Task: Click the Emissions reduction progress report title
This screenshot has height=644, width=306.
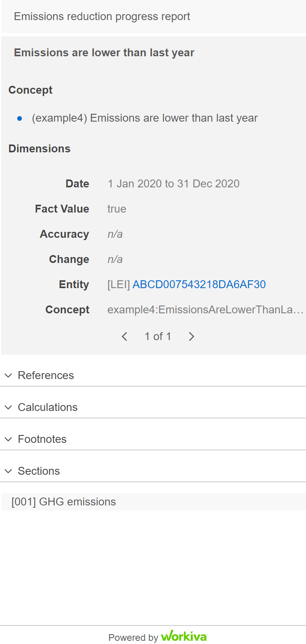Action: pos(102,17)
